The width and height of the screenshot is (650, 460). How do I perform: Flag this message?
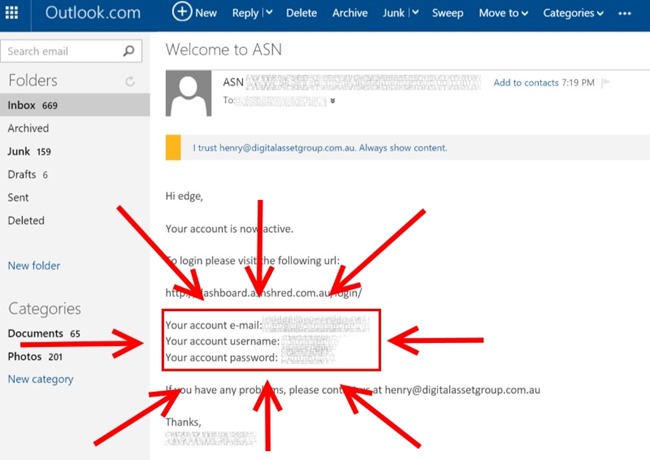click(x=606, y=82)
